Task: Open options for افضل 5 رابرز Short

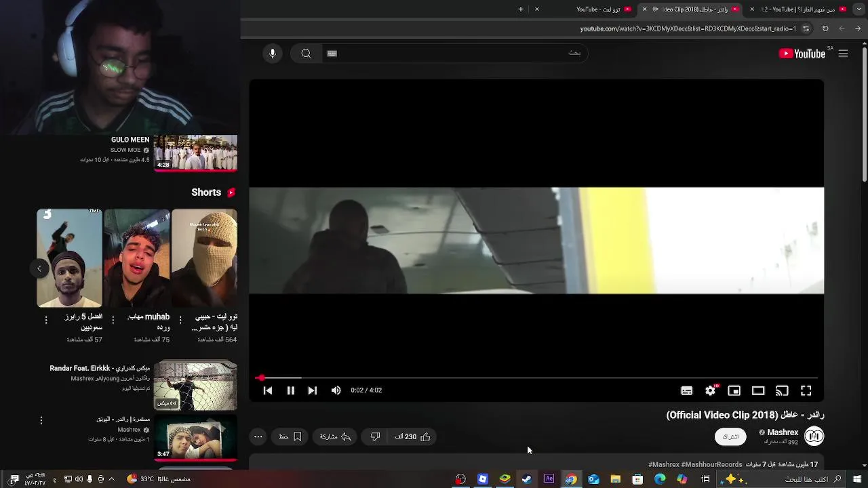Action: pos(46,319)
